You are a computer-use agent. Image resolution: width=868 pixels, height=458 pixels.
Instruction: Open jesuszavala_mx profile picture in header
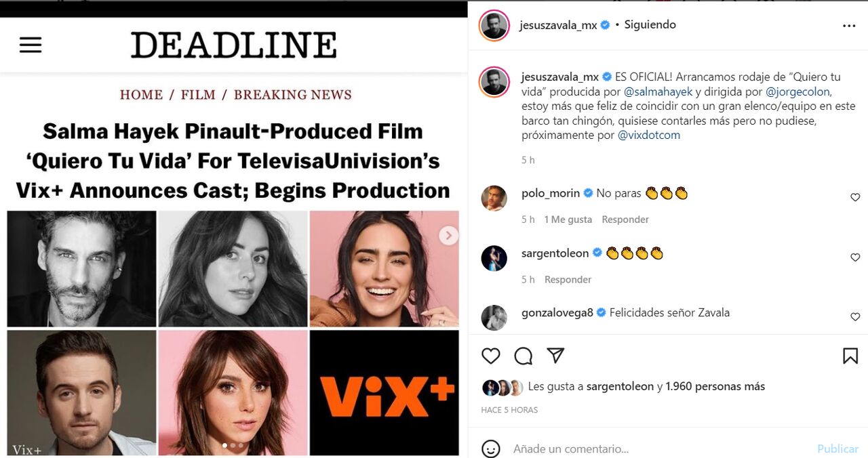point(494,26)
